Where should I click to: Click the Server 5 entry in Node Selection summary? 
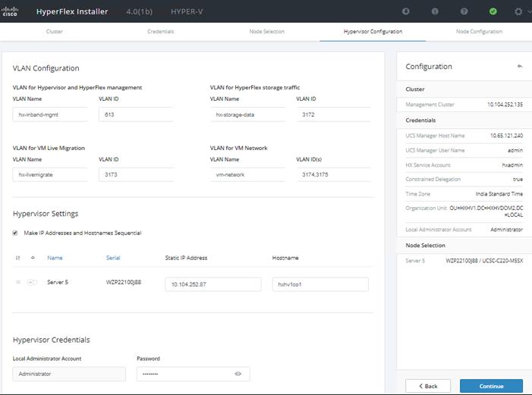pyautogui.click(x=464, y=260)
